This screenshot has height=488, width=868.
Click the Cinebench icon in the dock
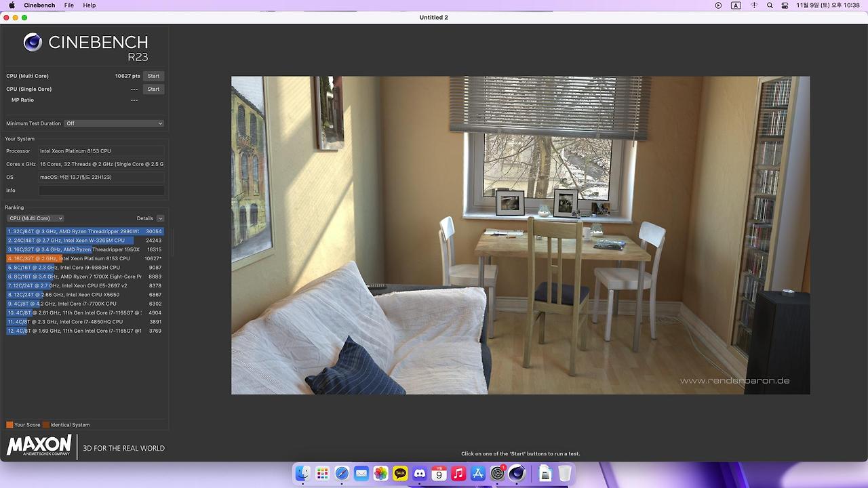(517, 474)
